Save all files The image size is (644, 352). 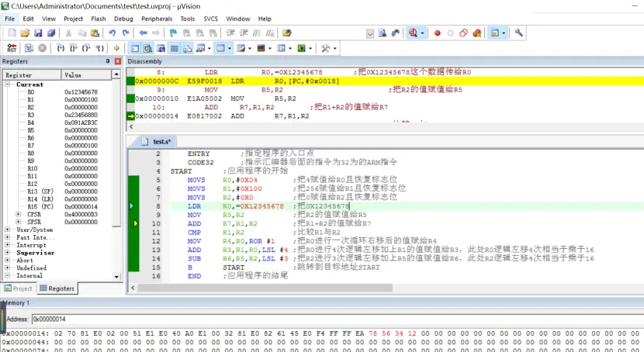coord(51,33)
